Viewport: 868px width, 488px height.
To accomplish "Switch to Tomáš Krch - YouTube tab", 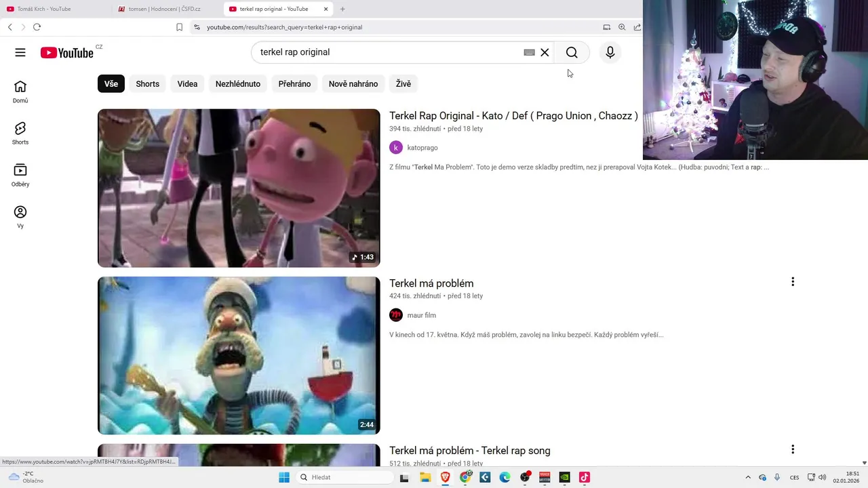I will [x=54, y=9].
